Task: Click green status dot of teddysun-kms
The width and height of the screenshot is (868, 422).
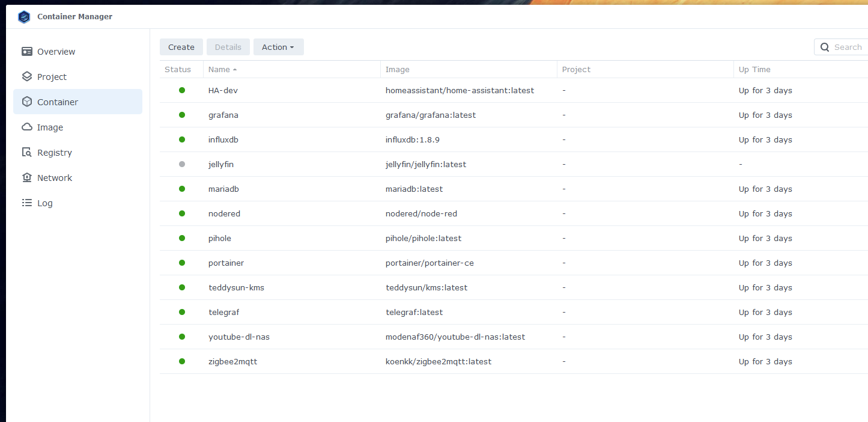Action: [x=182, y=287]
